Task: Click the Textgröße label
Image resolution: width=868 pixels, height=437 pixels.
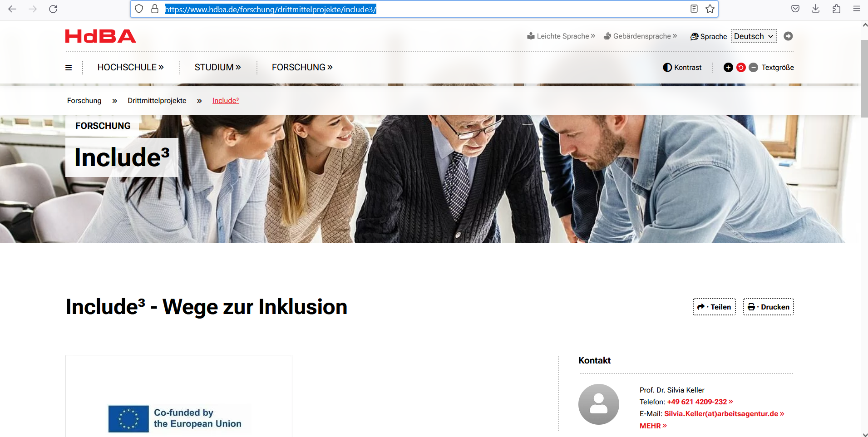Action: click(778, 68)
